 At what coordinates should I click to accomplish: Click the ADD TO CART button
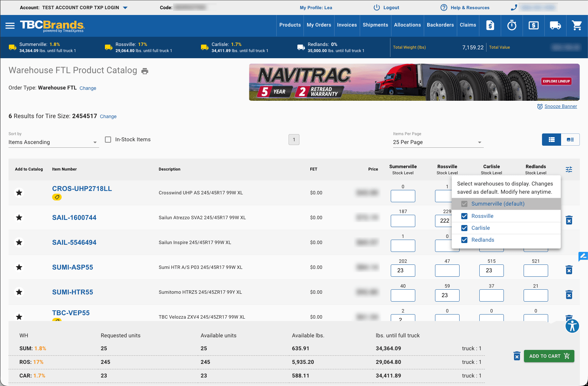click(549, 356)
